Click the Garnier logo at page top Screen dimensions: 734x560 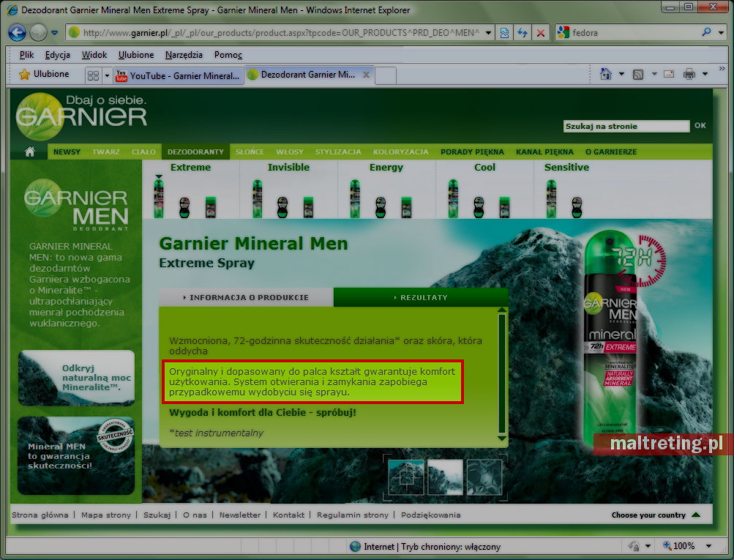point(81,116)
